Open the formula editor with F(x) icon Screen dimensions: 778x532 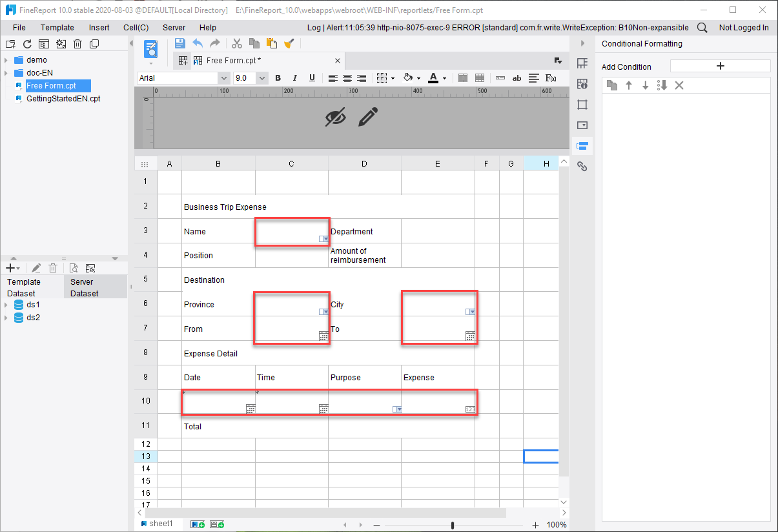tap(549, 77)
